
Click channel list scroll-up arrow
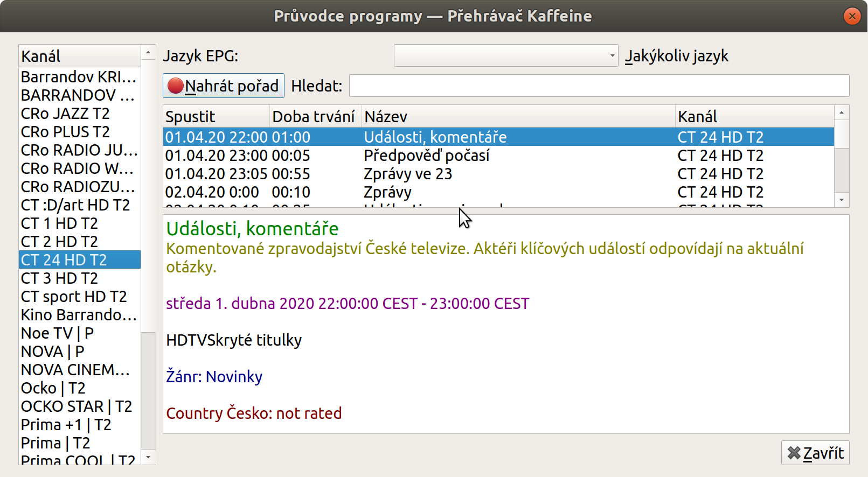point(148,52)
